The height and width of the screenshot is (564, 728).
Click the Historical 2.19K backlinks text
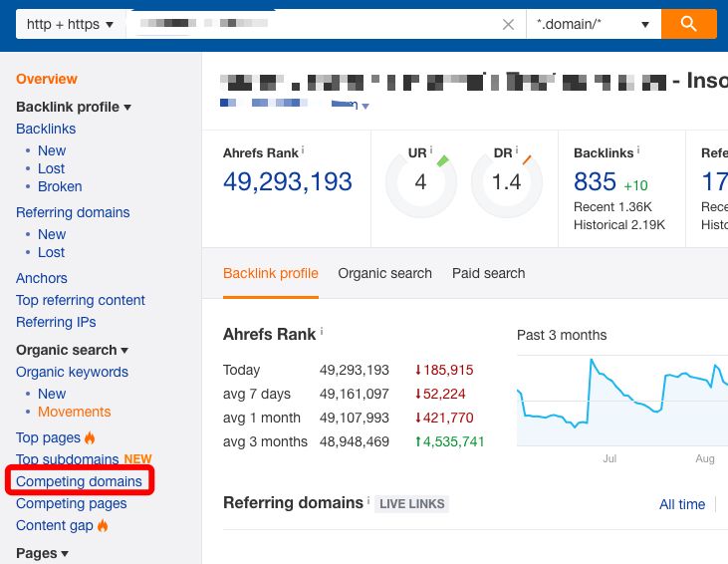[619, 225]
